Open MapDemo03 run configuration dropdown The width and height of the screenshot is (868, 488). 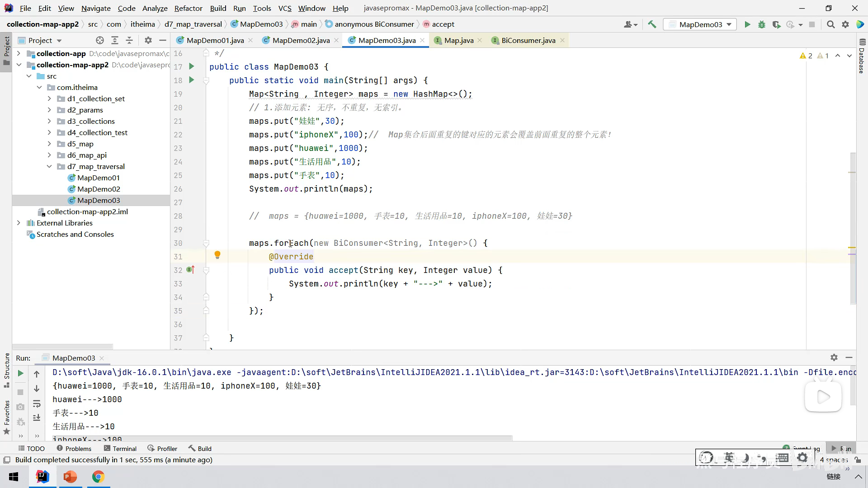[x=700, y=24]
